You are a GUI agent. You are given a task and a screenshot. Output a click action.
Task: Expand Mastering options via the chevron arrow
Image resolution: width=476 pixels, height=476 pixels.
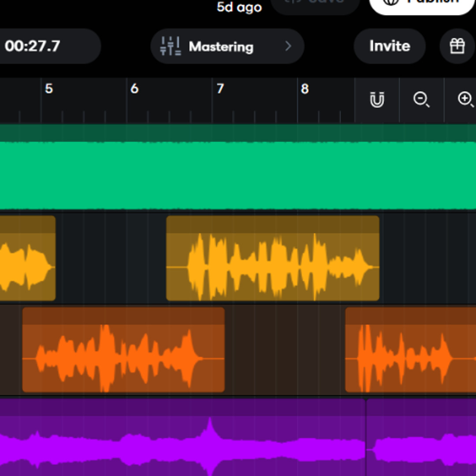click(288, 46)
